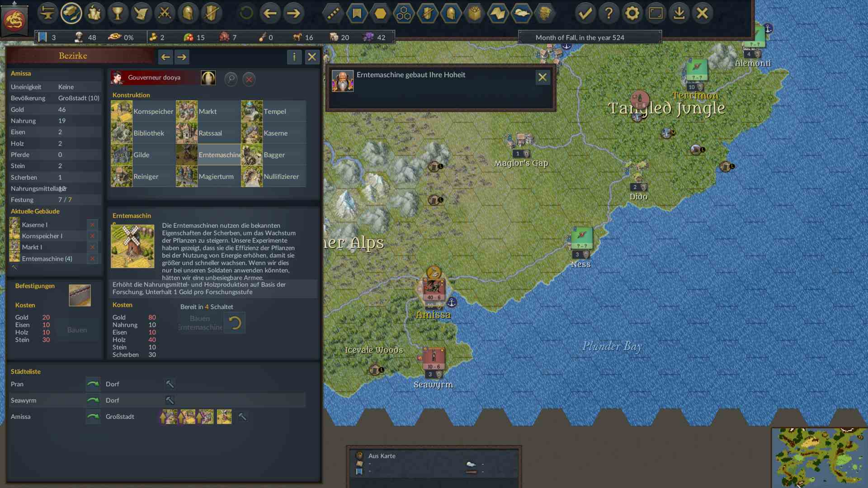This screenshot has width=868, height=488.
Task: Jump to Seawyrm with green arrow
Action: 93,400
